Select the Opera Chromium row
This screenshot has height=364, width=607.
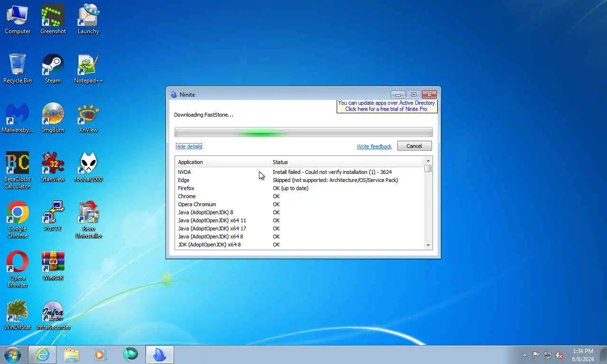(299, 204)
